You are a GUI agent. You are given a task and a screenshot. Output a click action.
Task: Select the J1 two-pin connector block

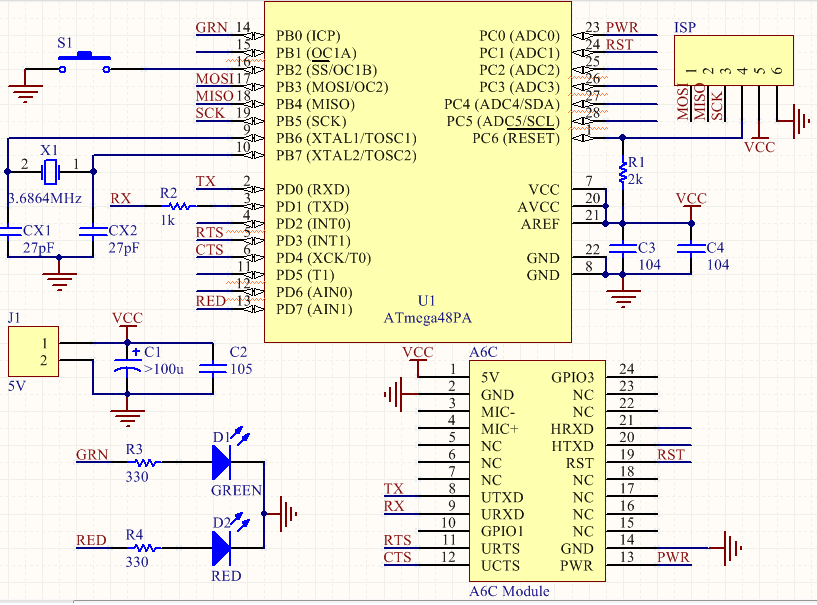click(x=33, y=351)
